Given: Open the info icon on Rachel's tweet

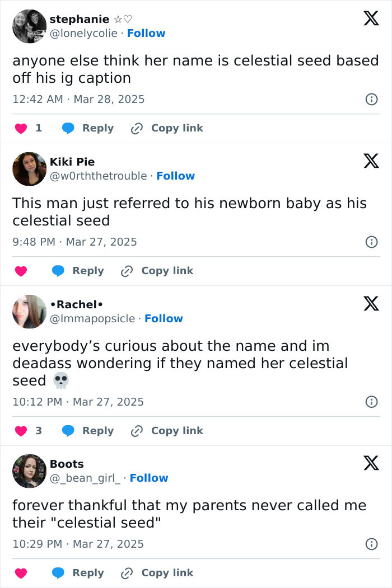Looking at the screenshot, I should pos(371,402).
